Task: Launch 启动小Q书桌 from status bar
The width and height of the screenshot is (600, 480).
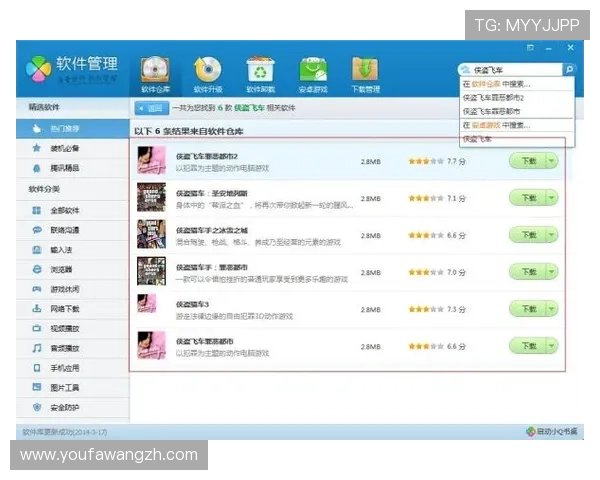Action: 552,431
